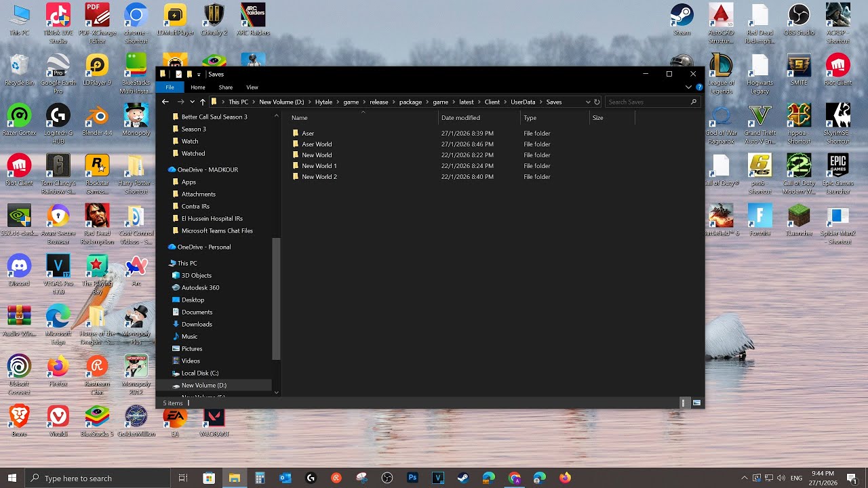
Task: Click the navigation pane vertical scrollbar
Action: click(x=276, y=298)
